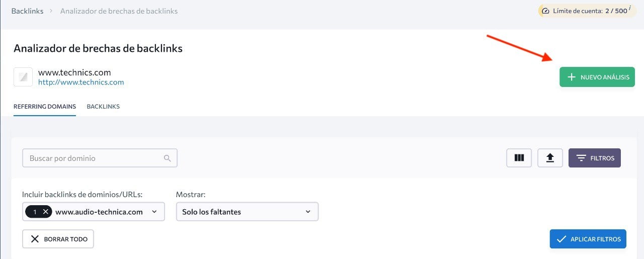644x259 pixels.
Task: Remove the audio-technica domain chip
Action: (46, 212)
